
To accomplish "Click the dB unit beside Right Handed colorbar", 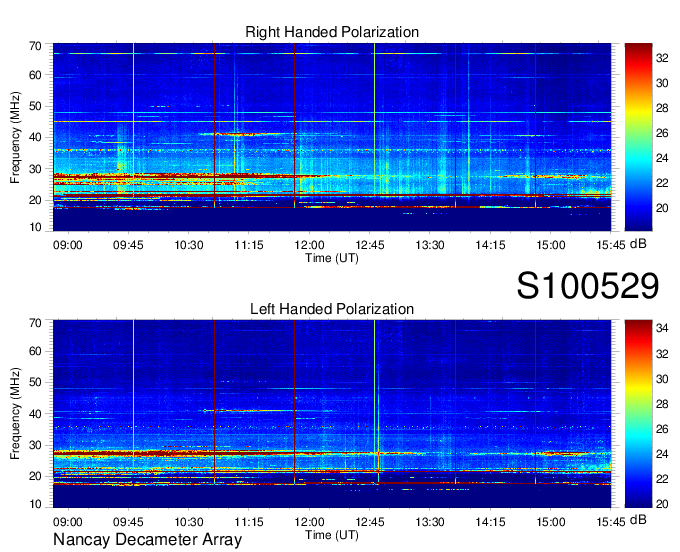I will click(x=638, y=244).
